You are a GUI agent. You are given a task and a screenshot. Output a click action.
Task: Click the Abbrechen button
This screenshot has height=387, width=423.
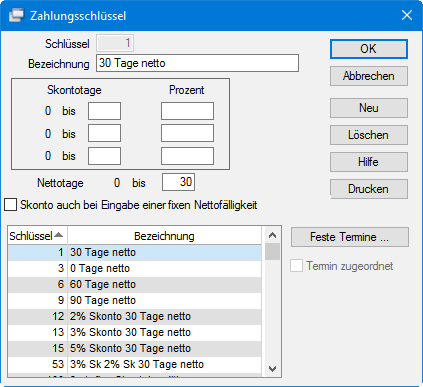pyautogui.click(x=369, y=76)
